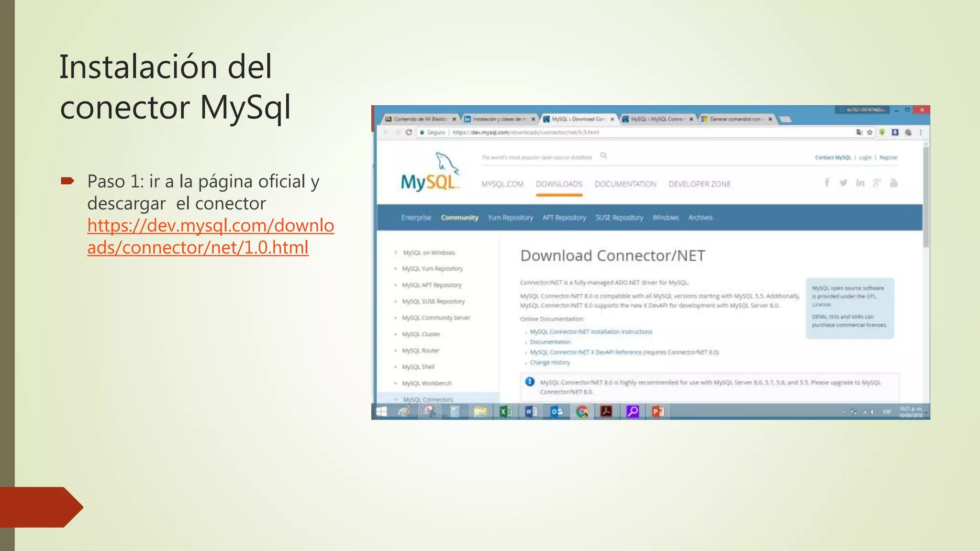Open MySQL YouTube icon

point(893,183)
